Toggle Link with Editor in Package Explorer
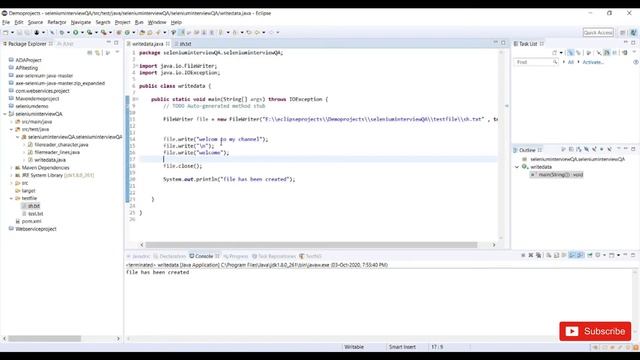Image resolution: width=640 pixels, height=360 pixels. [98, 53]
